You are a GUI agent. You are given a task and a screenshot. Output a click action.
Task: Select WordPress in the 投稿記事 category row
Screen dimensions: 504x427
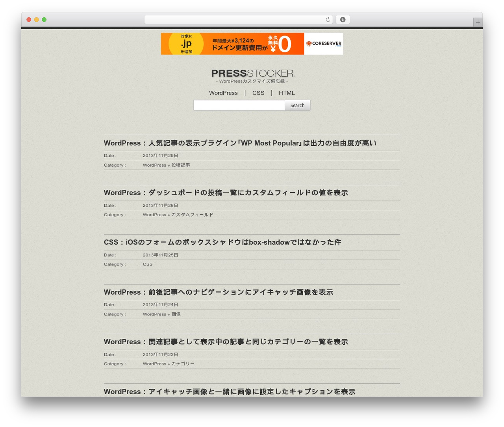(154, 165)
